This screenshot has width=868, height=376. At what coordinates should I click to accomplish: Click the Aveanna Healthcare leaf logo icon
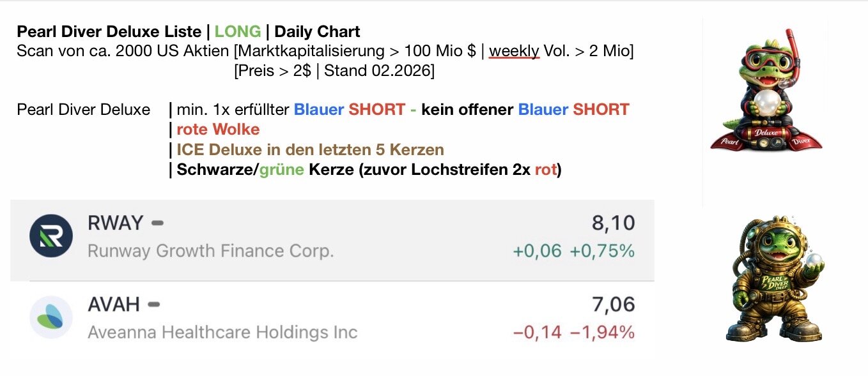tap(51, 317)
